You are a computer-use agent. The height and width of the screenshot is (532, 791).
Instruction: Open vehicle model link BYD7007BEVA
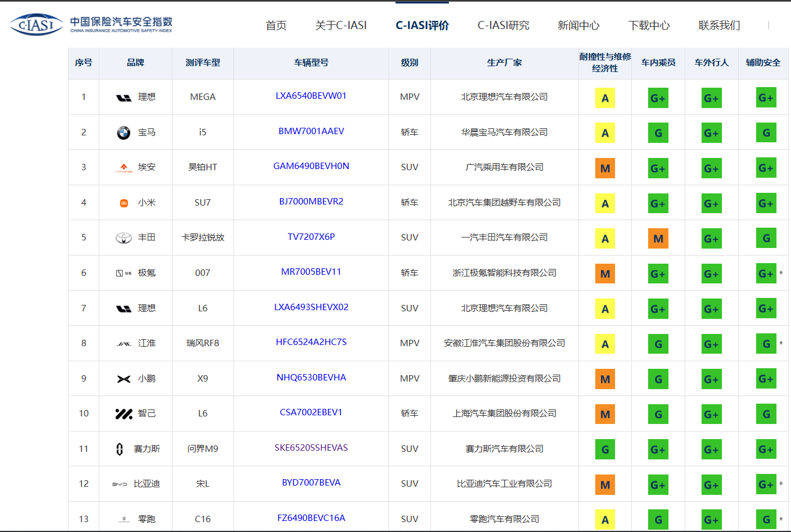click(x=311, y=483)
